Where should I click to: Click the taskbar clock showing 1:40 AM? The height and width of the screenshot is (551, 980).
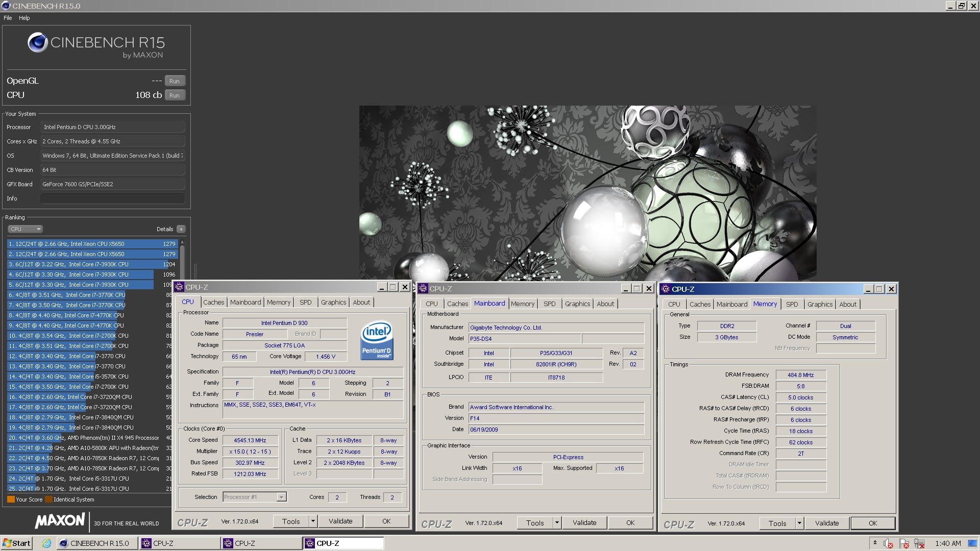(x=948, y=544)
